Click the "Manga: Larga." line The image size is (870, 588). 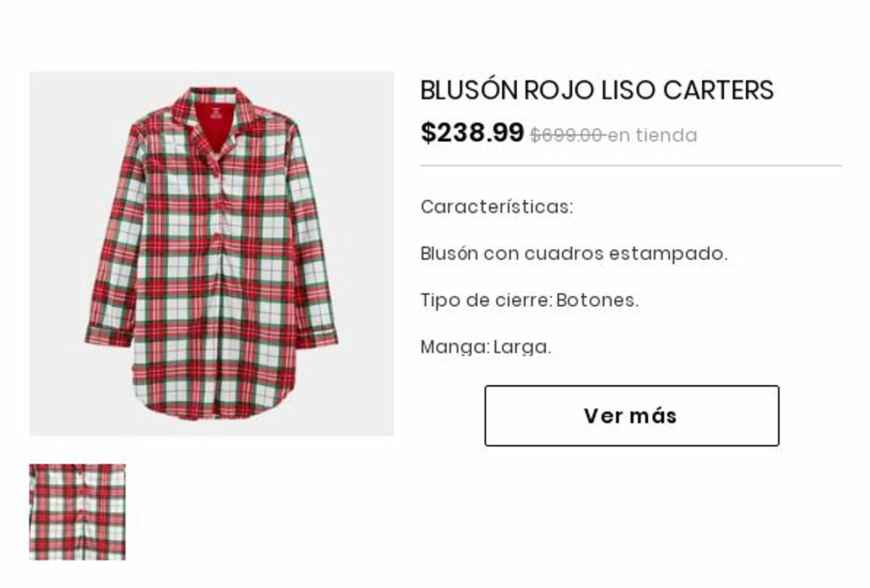(x=485, y=347)
